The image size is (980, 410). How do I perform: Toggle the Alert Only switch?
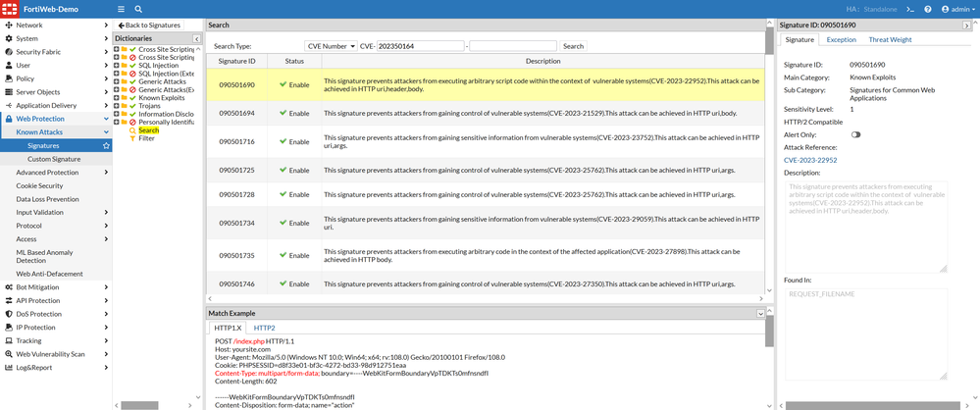pyautogui.click(x=855, y=134)
